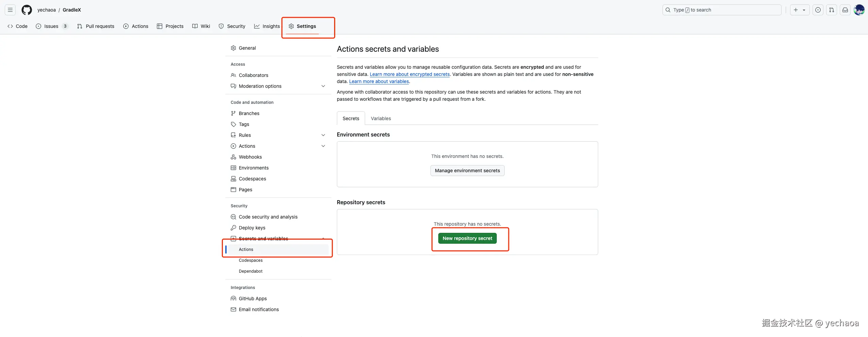
Task: Open the user avatar menu
Action: click(859, 10)
